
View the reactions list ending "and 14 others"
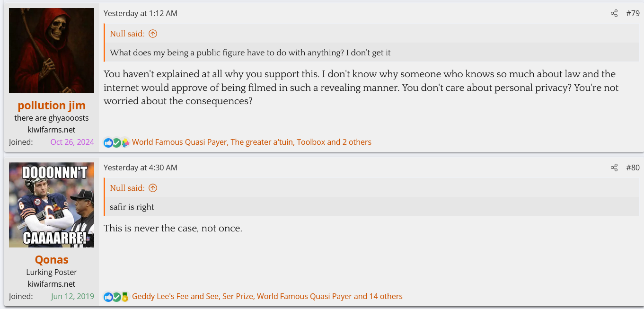click(267, 296)
